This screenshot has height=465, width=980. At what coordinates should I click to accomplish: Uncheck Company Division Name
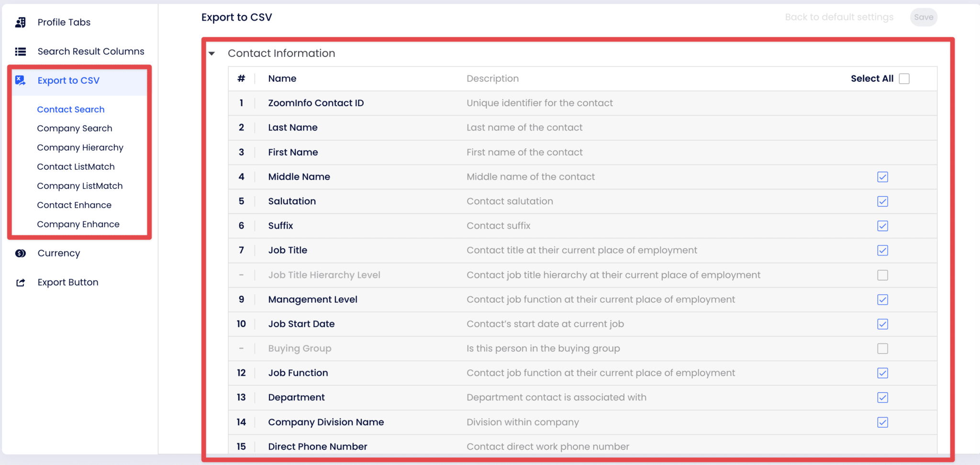click(x=883, y=422)
